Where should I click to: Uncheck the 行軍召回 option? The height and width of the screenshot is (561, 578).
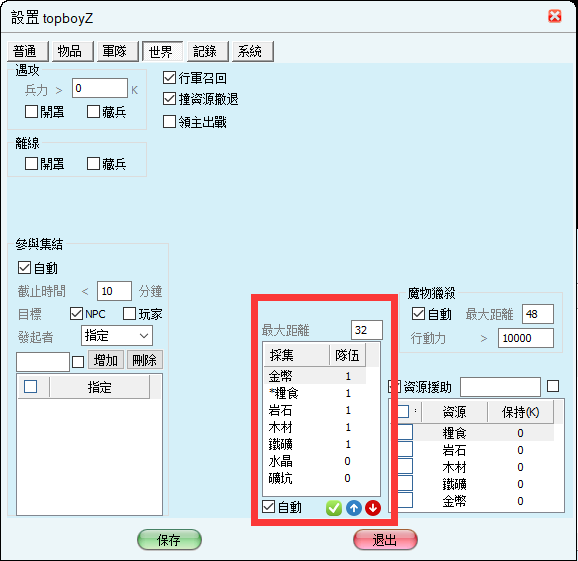[x=169, y=78]
